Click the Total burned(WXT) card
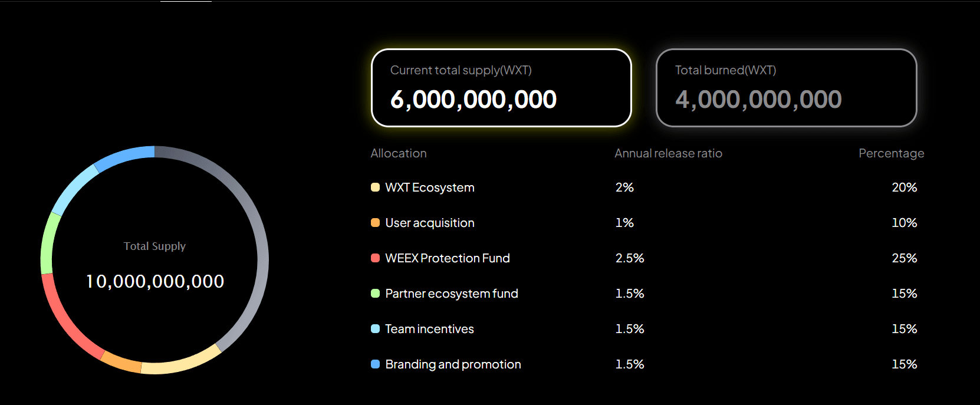 [786, 87]
